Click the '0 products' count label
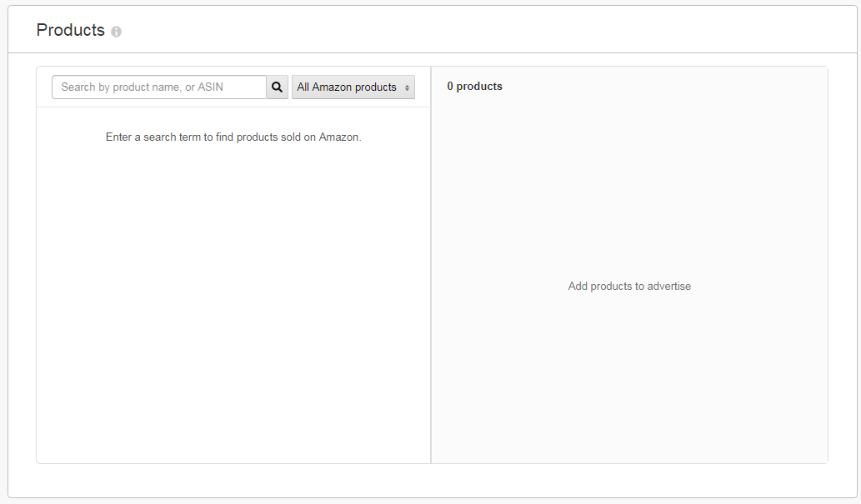The width and height of the screenshot is (861, 504). 474,86
